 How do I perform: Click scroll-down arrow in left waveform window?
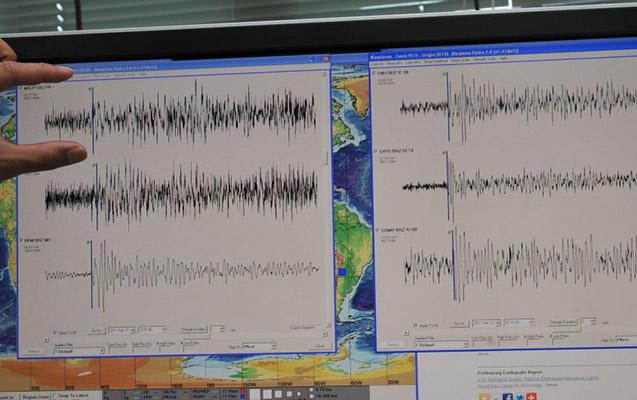coord(324,334)
